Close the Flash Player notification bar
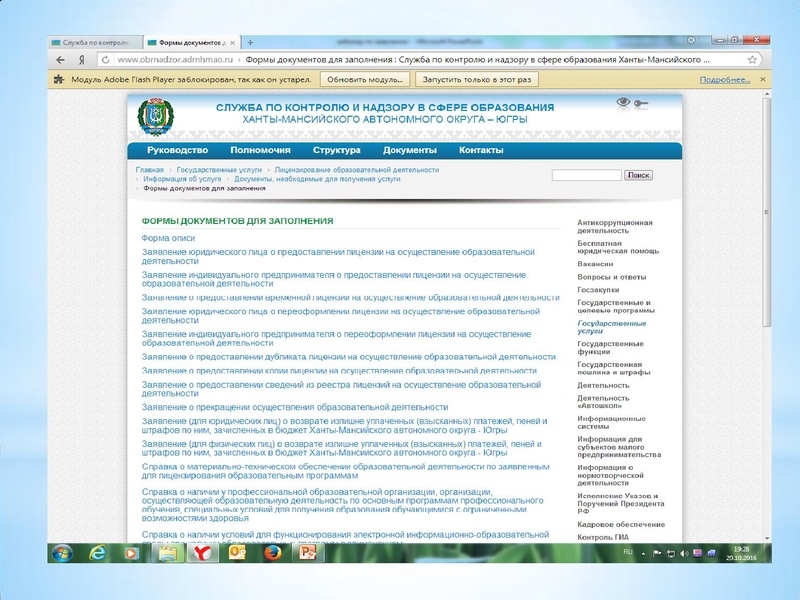Screen dimensions: 800x600 tap(762, 79)
